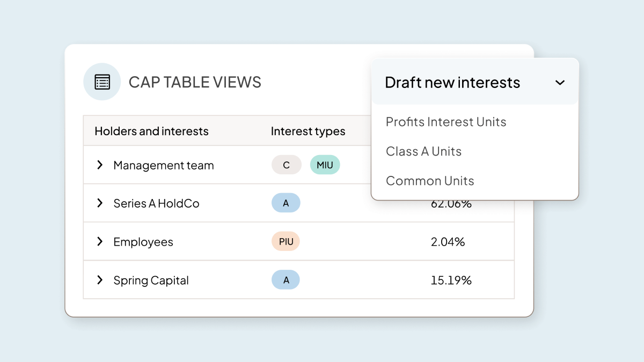Expand the Employees row
The width and height of the screenshot is (644, 362).
pos(99,241)
